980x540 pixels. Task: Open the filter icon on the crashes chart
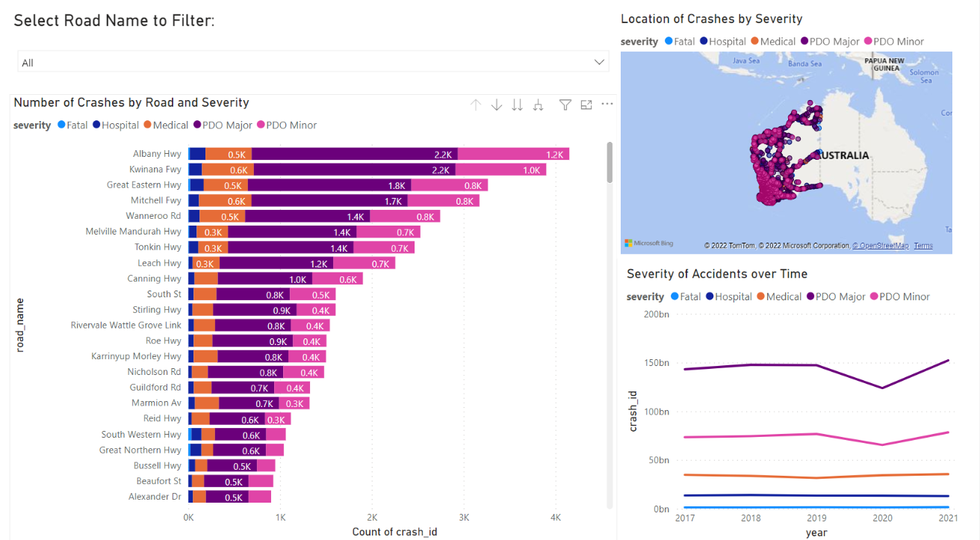click(x=565, y=105)
